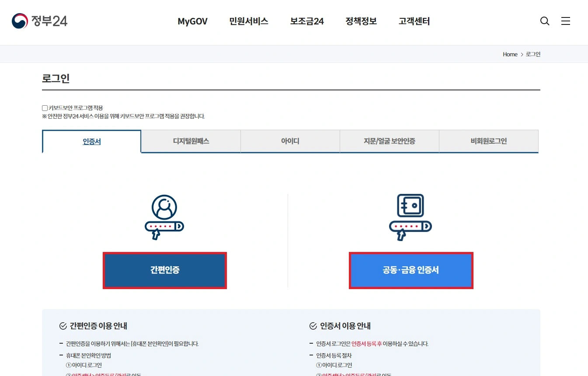This screenshot has width=588, height=376.
Task: Open the MyGOV menu
Action: pos(192,21)
